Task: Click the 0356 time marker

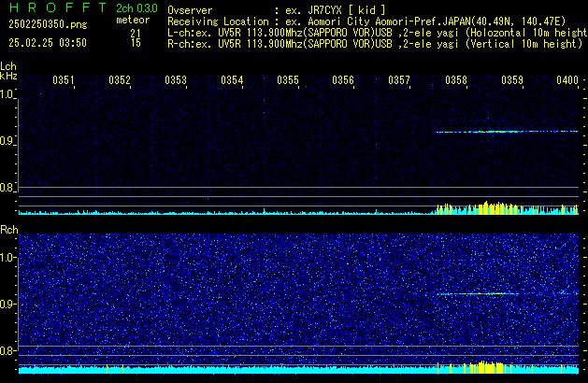Action: click(x=343, y=80)
